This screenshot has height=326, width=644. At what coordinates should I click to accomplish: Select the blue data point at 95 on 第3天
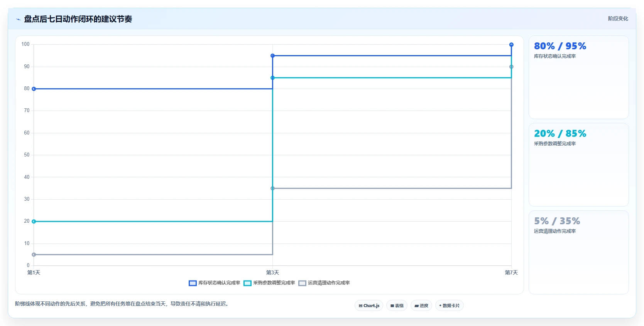pos(273,56)
